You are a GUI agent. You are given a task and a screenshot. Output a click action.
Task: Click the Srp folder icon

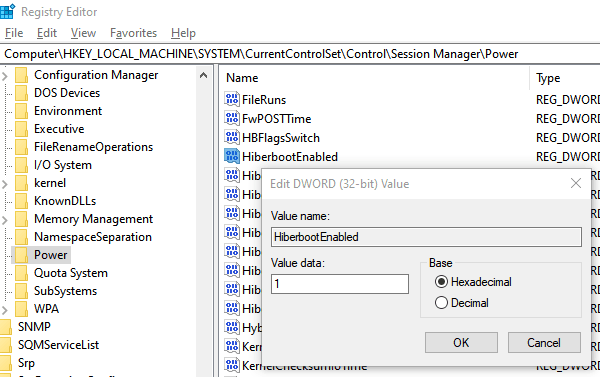6,363
